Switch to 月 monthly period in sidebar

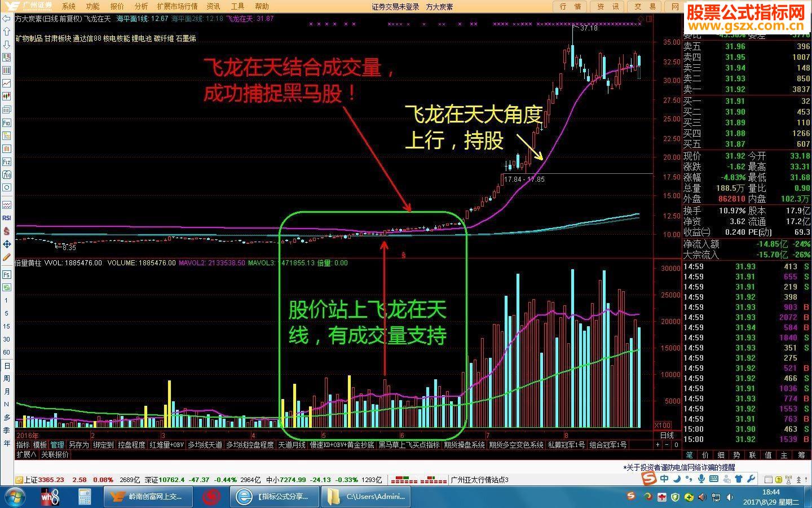7,391
